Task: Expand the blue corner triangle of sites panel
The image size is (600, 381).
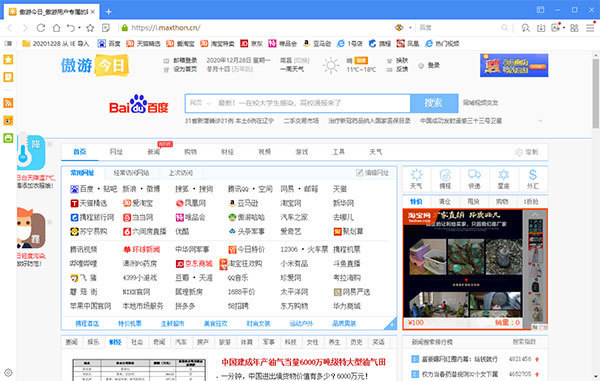Action: (392, 324)
